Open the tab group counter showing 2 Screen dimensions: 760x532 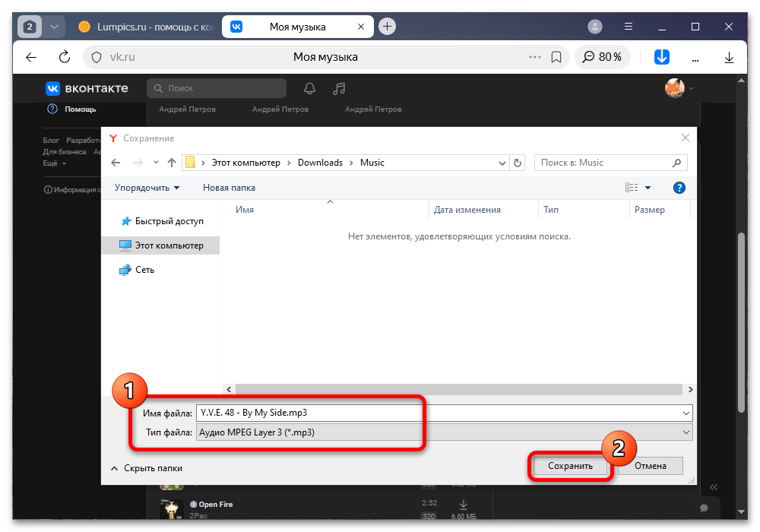30,27
